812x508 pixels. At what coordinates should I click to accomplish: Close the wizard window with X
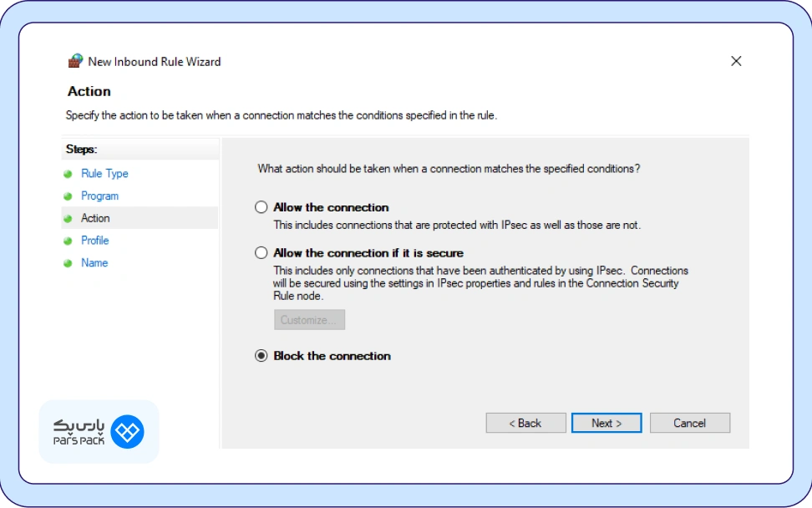click(x=736, y=61)
